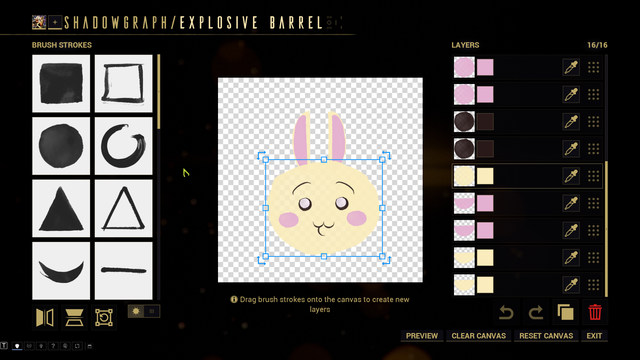This screenshot has width=640, height=360.
Task: Redo the last undone action
Action: point(536,313)
